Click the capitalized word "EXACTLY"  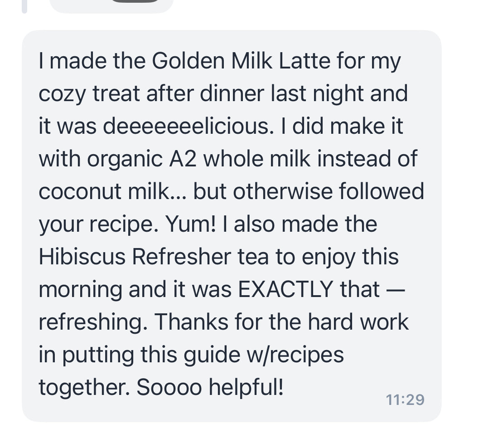pyautogui.click(x=285, y=289)
